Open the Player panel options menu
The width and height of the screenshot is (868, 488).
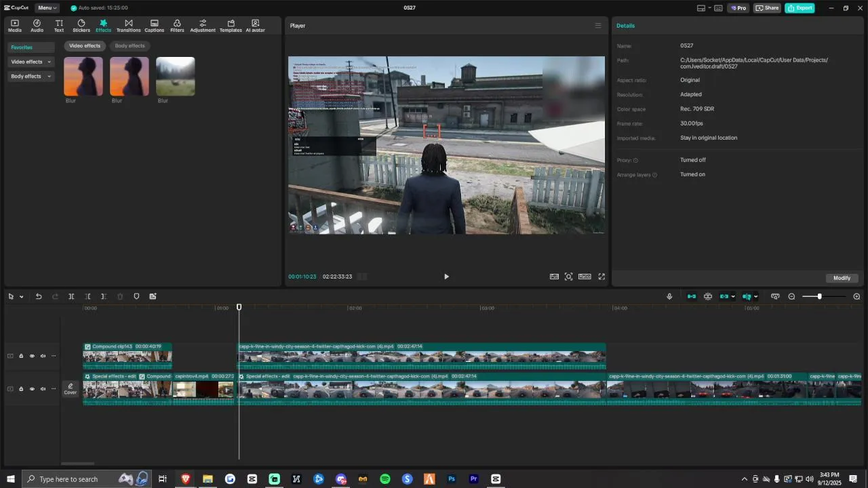tap(598, 26)
